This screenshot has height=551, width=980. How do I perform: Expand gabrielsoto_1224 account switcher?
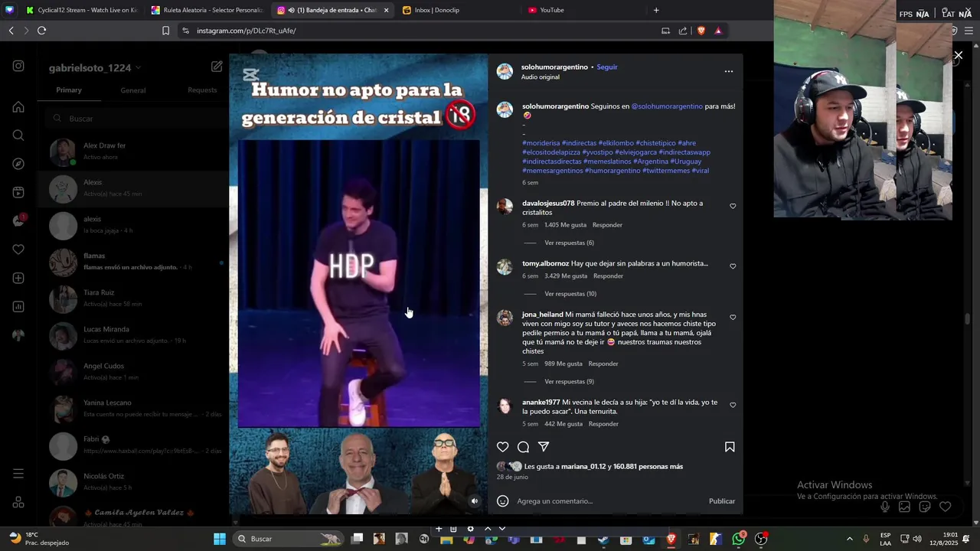click(95, 68)
